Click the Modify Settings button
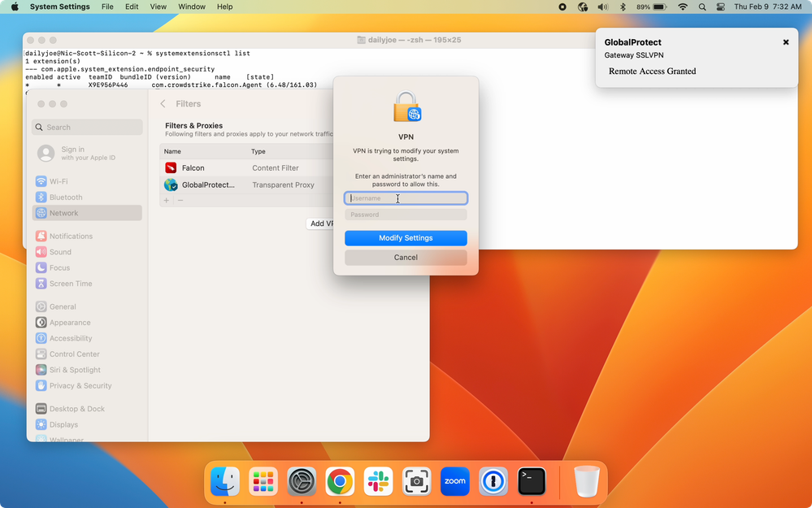 tap(406, 238)
